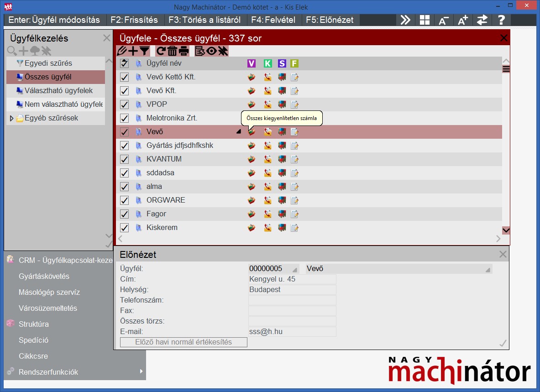Toggle the alma row checkbox
The width and height of the screenshot is (540, 392).
(124, 187)
